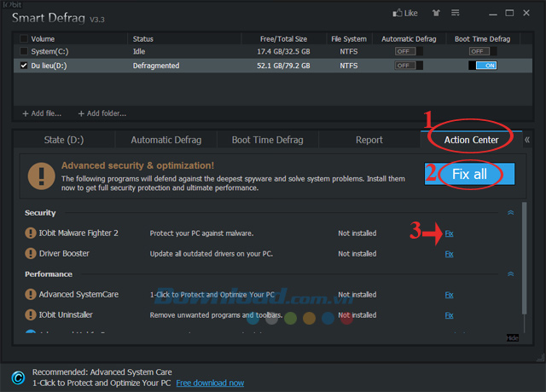Open the skin (t-shirt) icon
546x392 pixels.
pyautogui.click(x=438, y=14)
